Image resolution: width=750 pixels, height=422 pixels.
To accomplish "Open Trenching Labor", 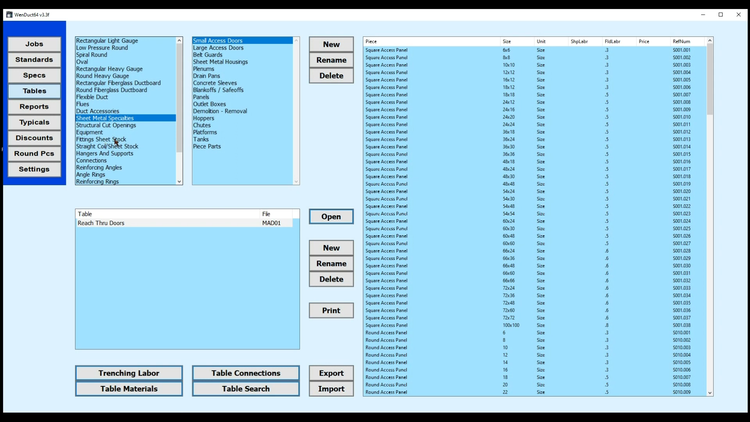I will click(128, 373).
